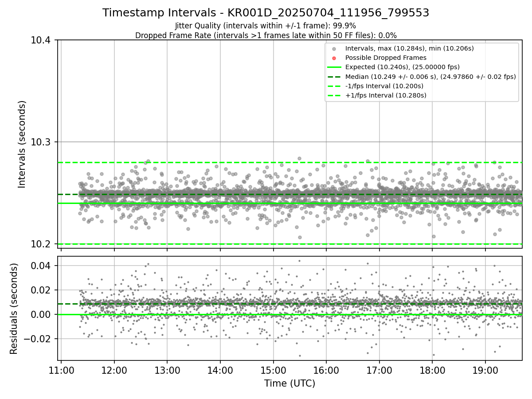
Task: Click the gray dot marker in the legend
Action: click(334, 49)
